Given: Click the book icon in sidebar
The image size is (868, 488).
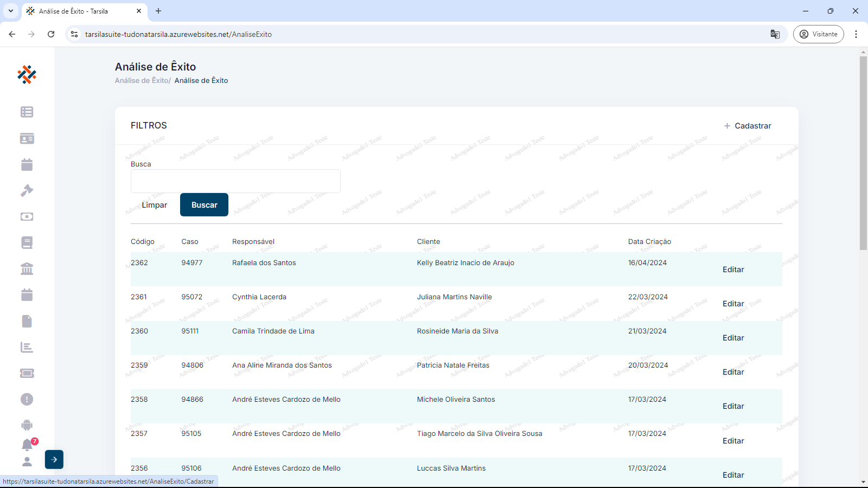Looking at the screenshot, I should coord(27,243).
